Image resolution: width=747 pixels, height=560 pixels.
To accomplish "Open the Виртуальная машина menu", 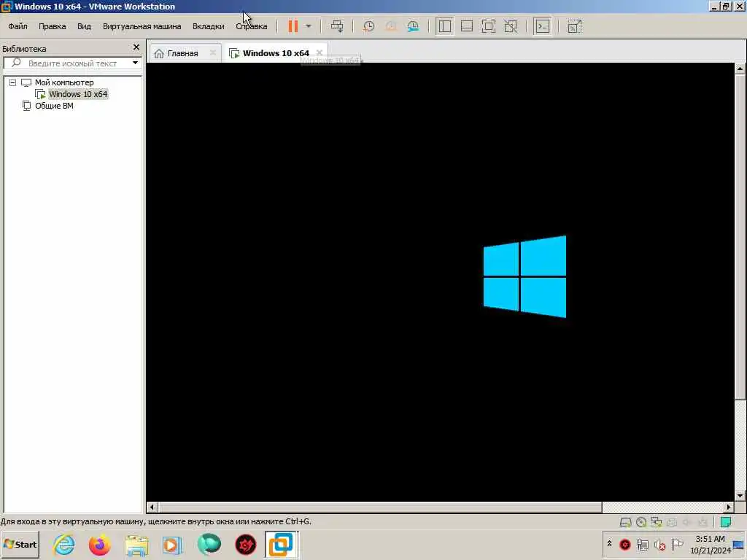I will (x=142, y=26).
